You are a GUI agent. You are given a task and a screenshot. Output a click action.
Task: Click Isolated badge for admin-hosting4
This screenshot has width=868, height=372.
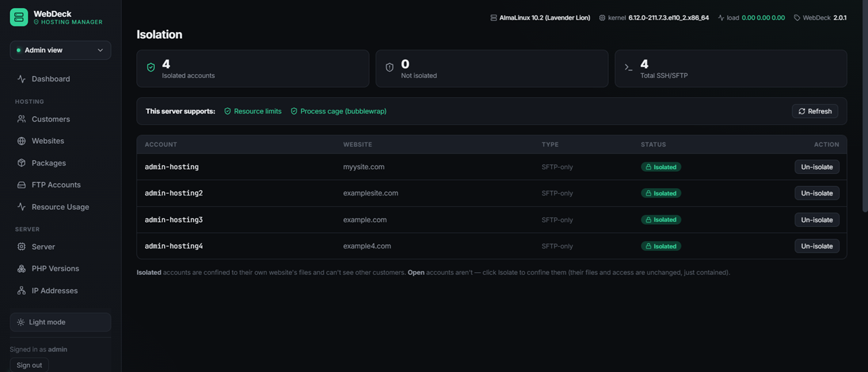tap(661, 246)
